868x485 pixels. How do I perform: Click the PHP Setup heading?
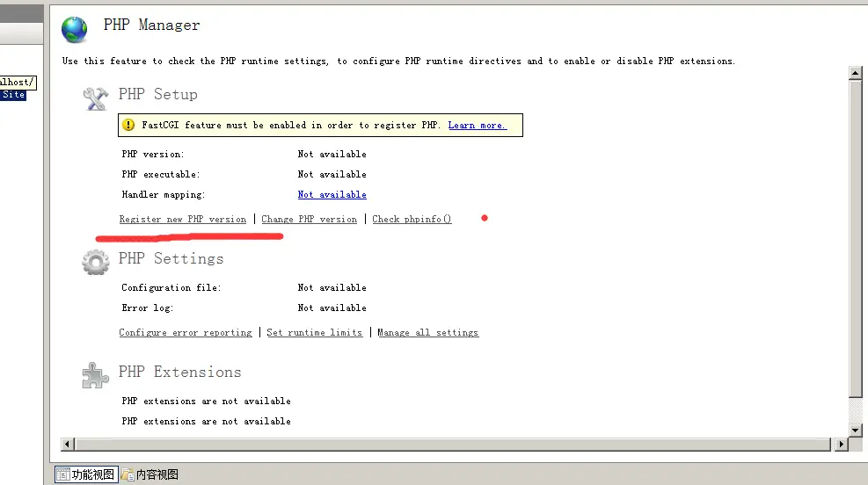[x=157, y=95]
